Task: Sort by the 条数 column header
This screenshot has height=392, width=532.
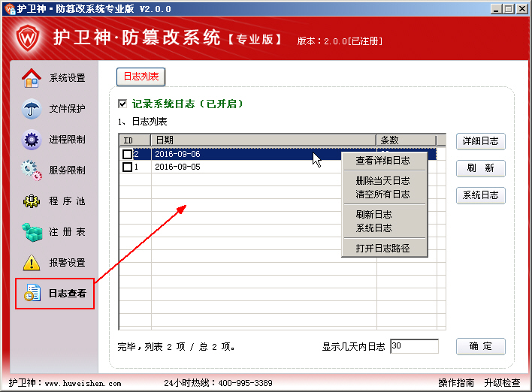Action: (x=406, y=140)
